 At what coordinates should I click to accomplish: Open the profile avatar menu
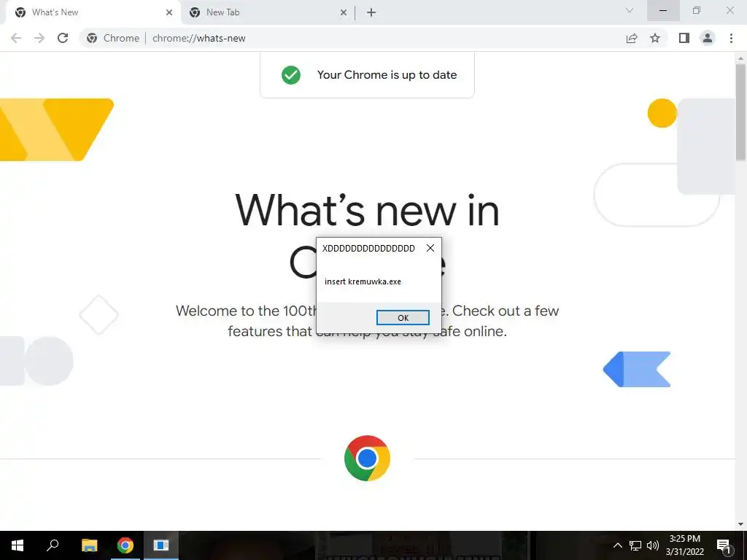[708, 38]
